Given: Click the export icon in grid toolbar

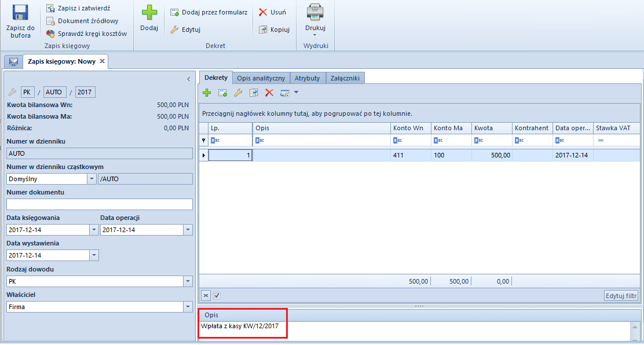Looking at the screenshot, I should click(x=285, y=93).
